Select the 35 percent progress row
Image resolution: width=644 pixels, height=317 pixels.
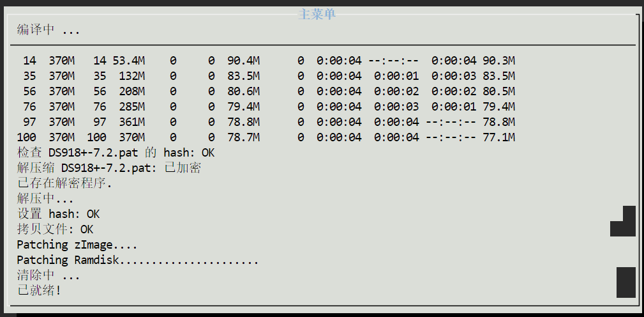pos(266,76)
